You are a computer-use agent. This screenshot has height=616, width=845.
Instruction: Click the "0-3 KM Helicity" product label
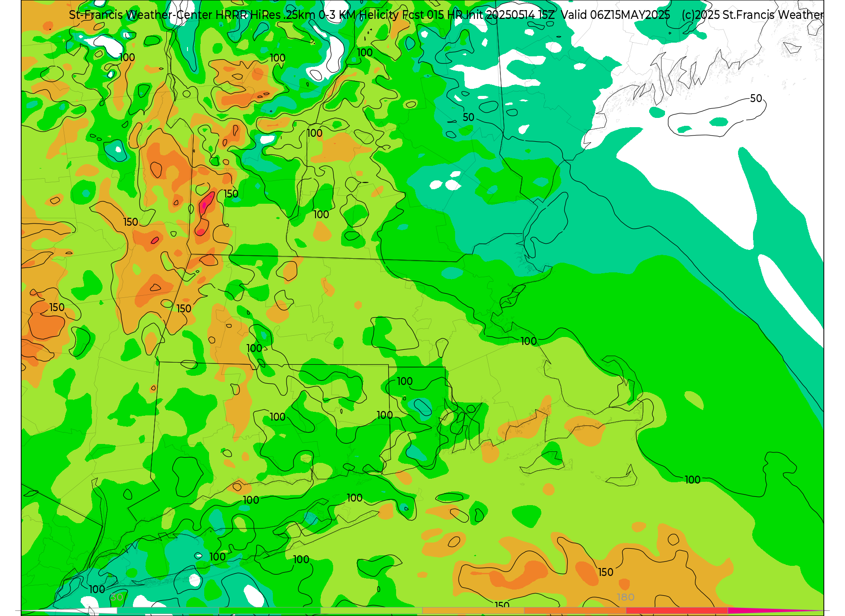pos(359,15)
